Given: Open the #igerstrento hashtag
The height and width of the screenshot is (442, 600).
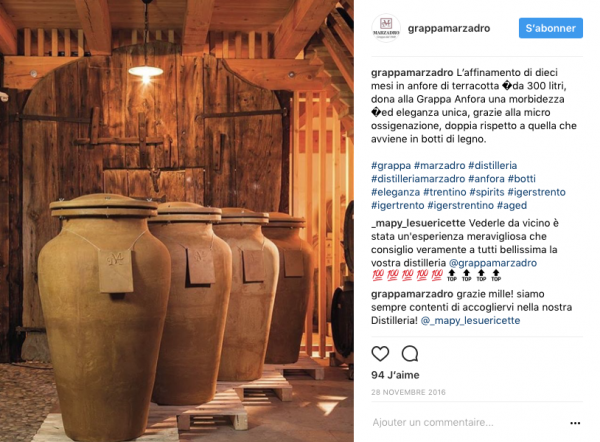Looking at the screenshot, I should (x=536, y=192).
